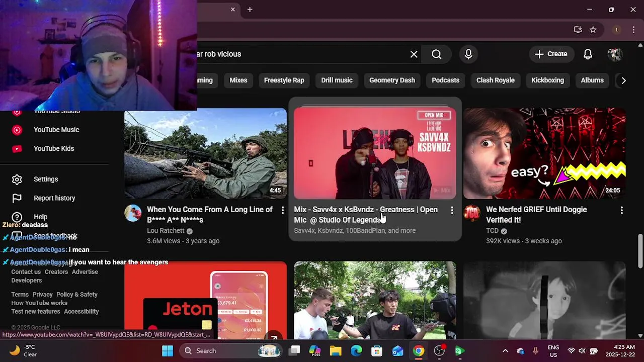The image size is (644, 362).
Task: Open Report history in the sidebar
Action: click(54, 198)
